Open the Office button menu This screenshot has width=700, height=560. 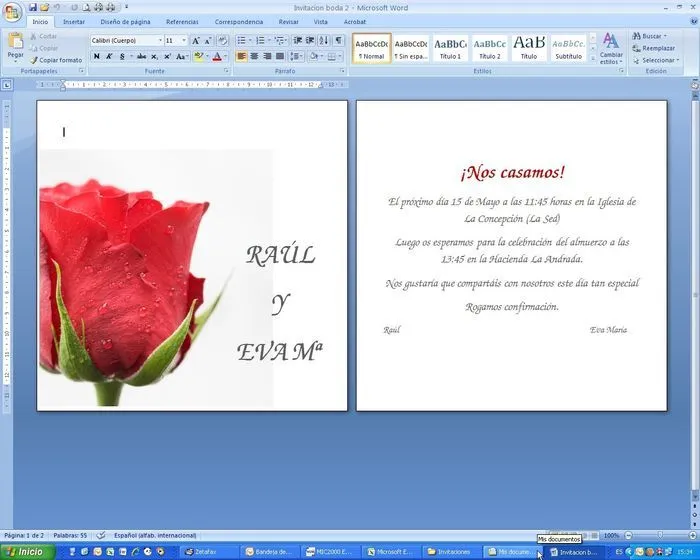point(12,11)
